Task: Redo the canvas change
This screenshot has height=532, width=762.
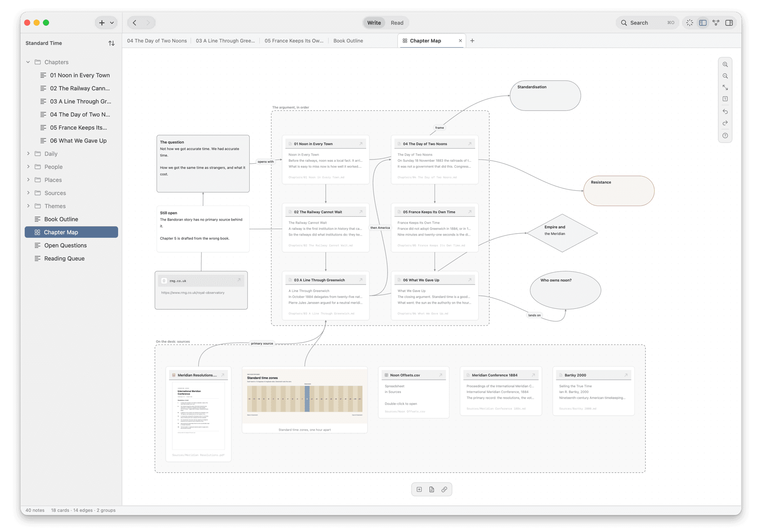Action: click(725, 123)
